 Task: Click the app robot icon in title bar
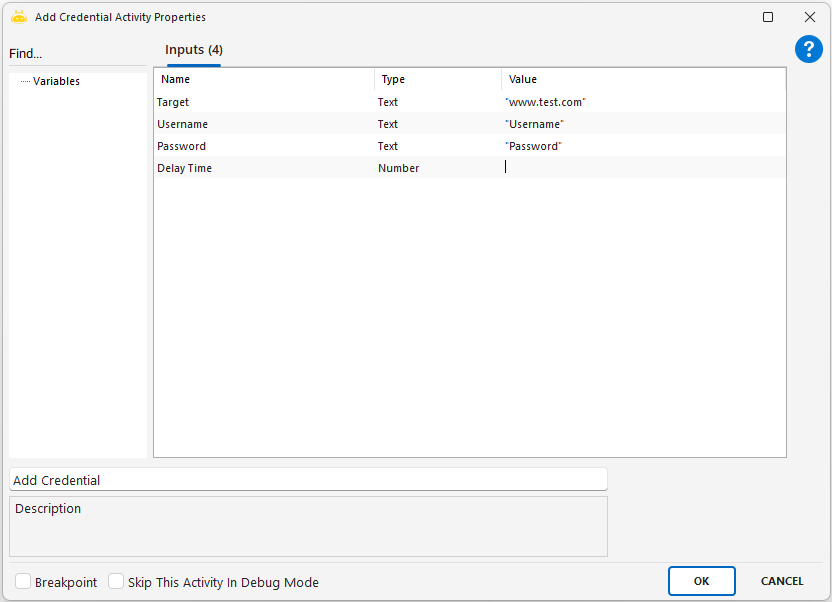click(x=18, y=17)
